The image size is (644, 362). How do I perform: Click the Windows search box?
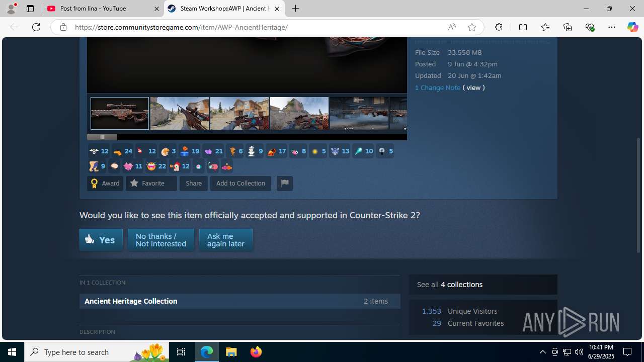tap(98, 352)
